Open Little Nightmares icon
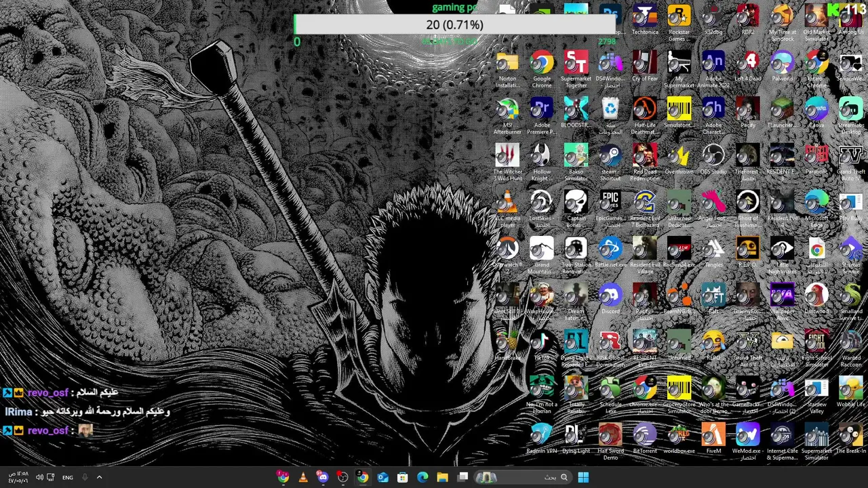The height and width of the screenshot is (488, 868). (783, 256)
